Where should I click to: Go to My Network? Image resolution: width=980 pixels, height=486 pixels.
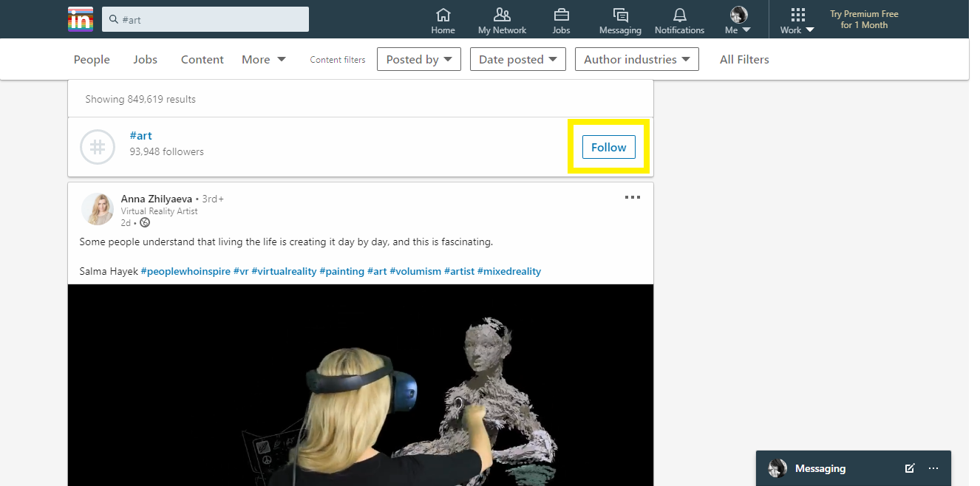[502, 21]
